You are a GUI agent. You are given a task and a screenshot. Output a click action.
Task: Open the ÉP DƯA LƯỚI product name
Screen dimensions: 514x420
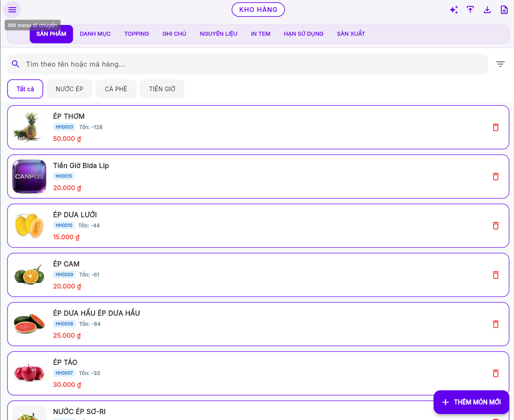[75, 215]
